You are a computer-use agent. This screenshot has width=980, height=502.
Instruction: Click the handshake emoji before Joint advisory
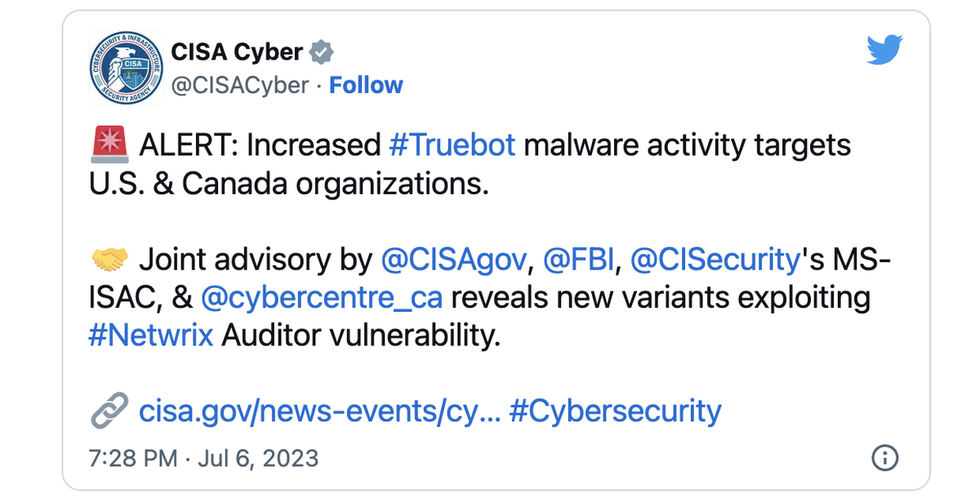[109, 258]
